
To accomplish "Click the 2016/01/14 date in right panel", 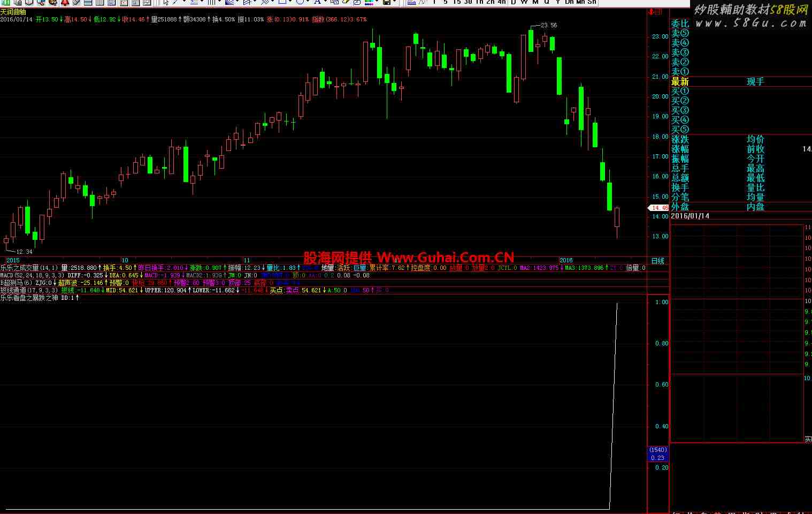I will [690, 216].
